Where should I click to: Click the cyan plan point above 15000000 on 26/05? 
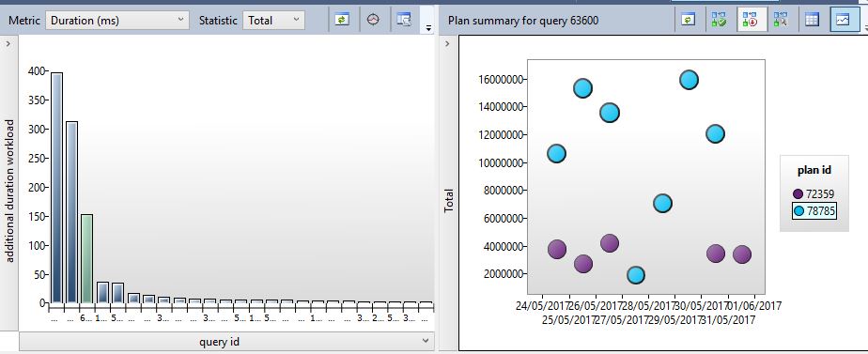(x=582, y=88)
